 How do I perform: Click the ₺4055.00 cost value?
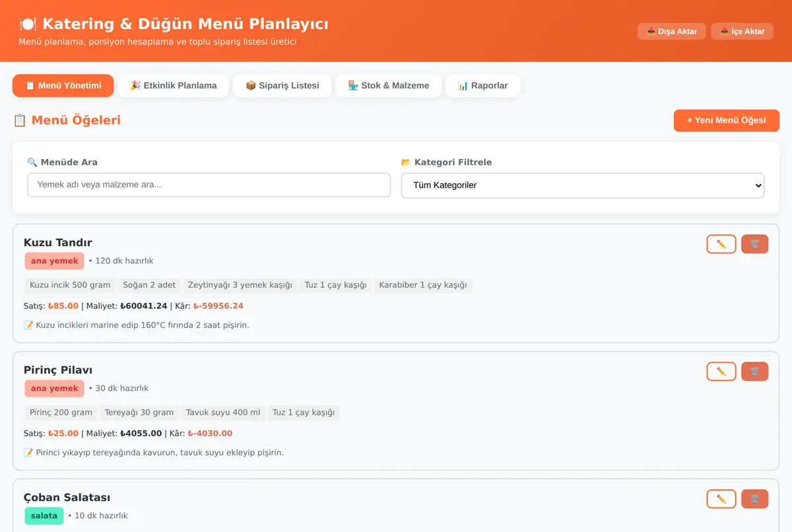click(141, 434)
